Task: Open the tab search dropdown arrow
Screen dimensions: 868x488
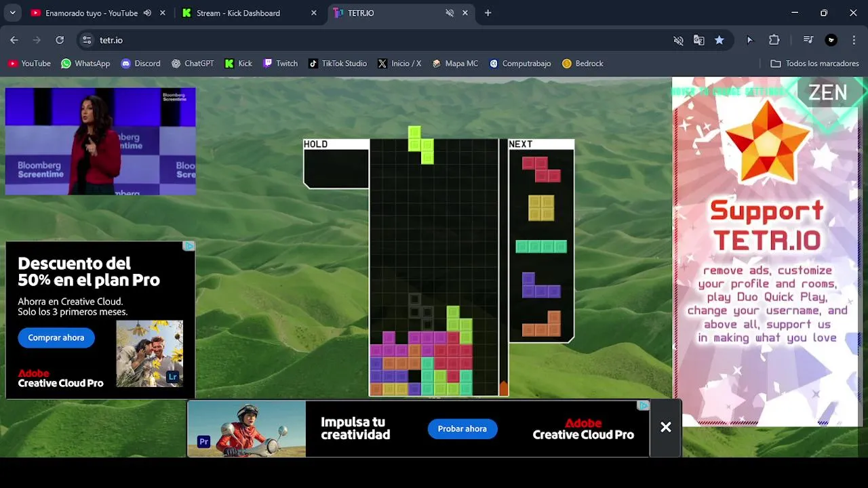Action: point(12,13)
